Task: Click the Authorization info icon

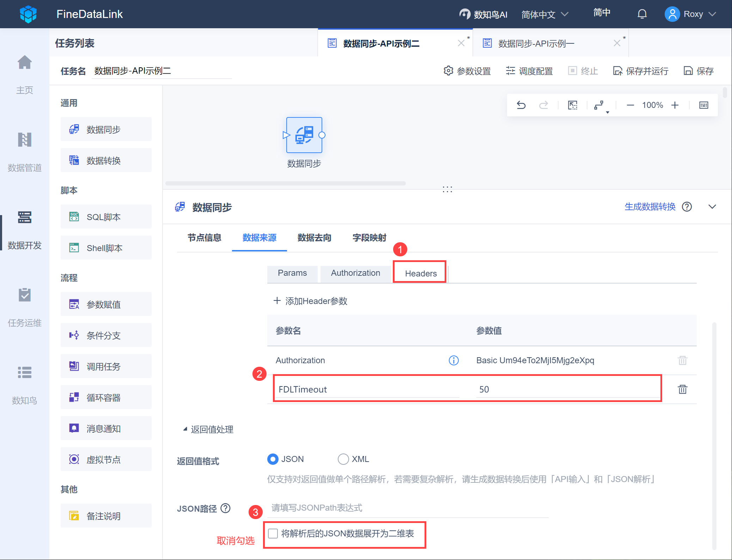Action: pyautogui.click(x=453, y=360)
